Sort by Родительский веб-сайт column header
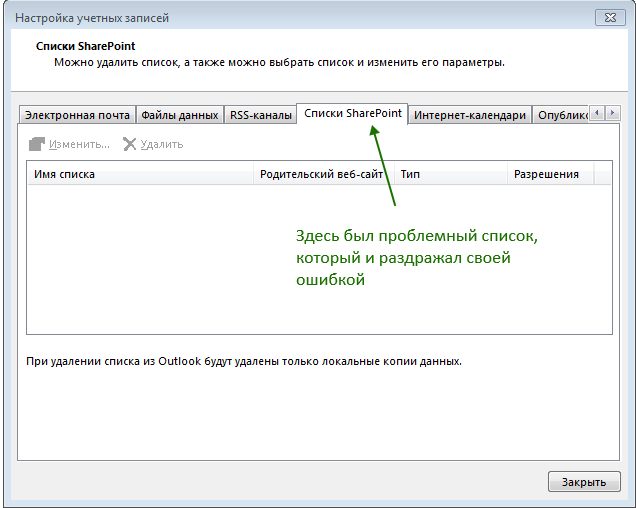Viewport: 636px width, 508px height. click(323, 174)
